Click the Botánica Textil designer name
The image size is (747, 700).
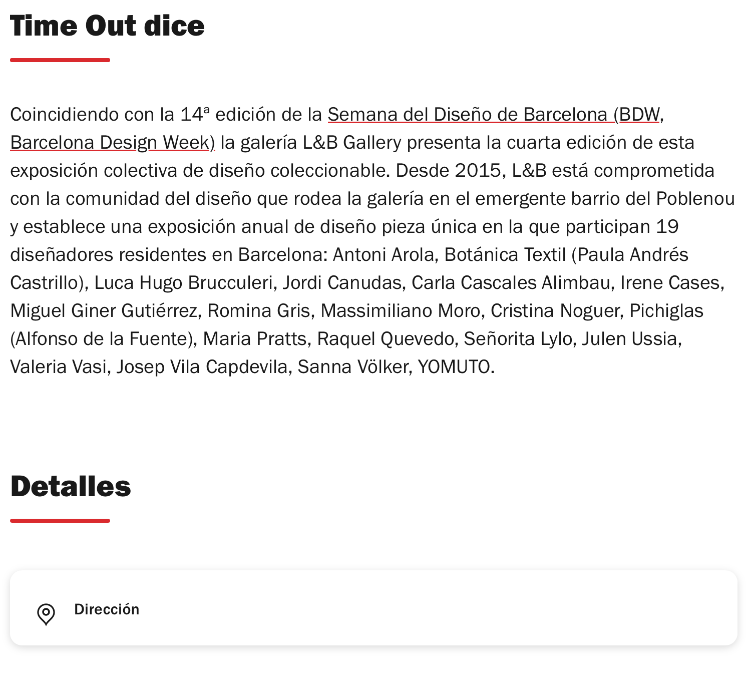(x=505, y=255)
